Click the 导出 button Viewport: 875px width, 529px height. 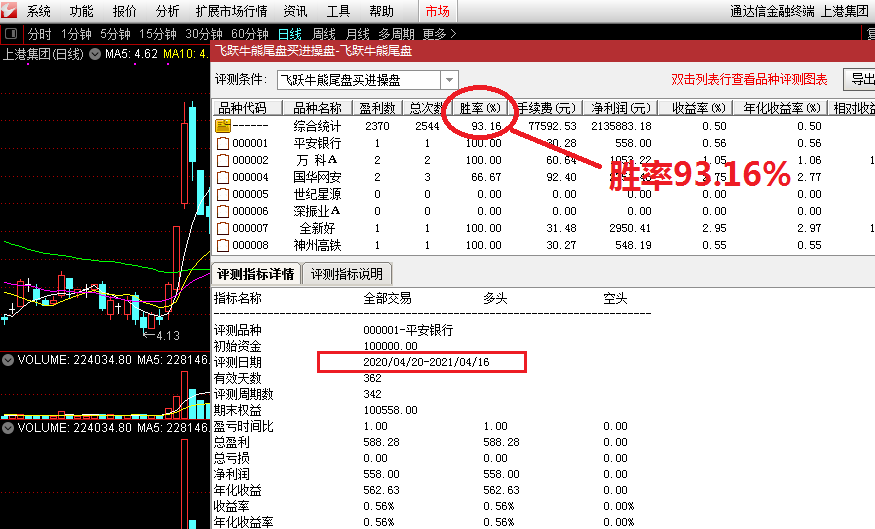(859, 80)
